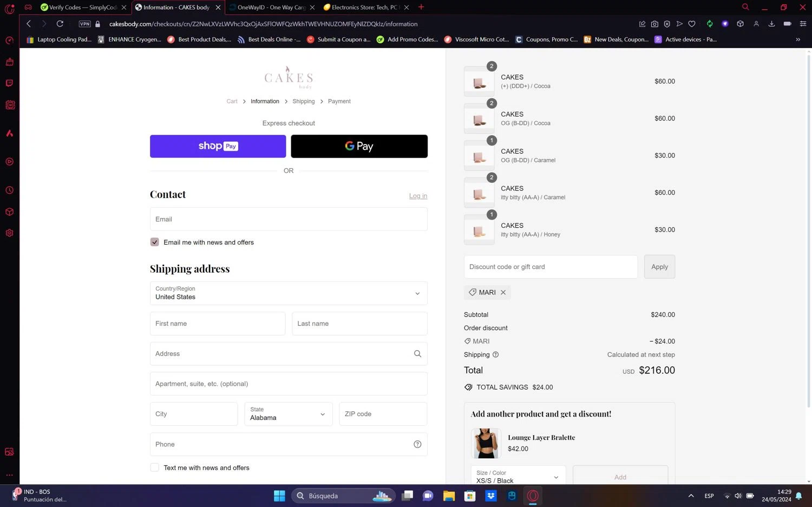Viewport: 812px width, 507px height.
Task: Click the ZIP code field
Action: coord(383,414)
